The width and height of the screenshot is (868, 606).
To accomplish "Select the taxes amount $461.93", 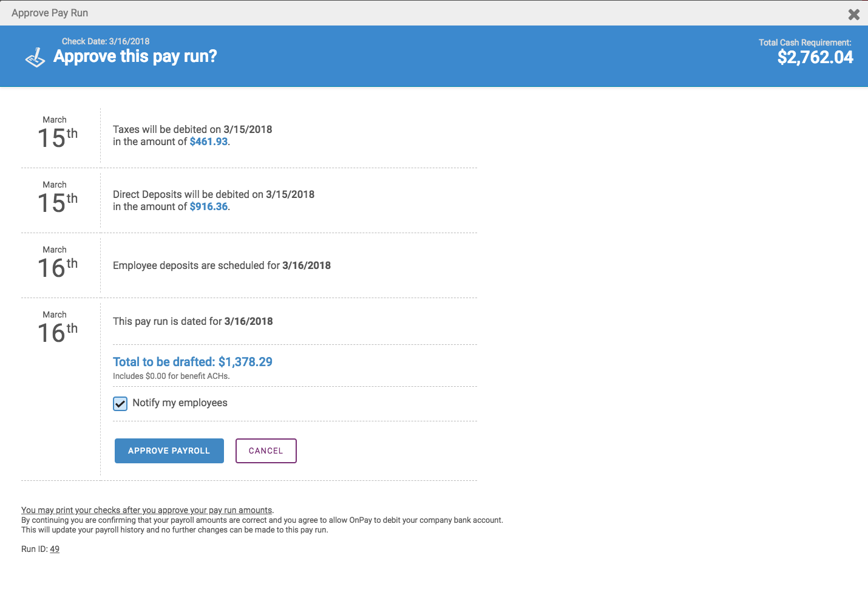I will pyautogui.click(x=209, y=141).
